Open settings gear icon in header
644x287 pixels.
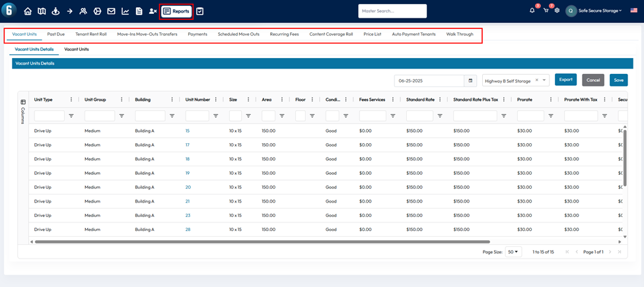pyautogui.click(x=557, y=11)
